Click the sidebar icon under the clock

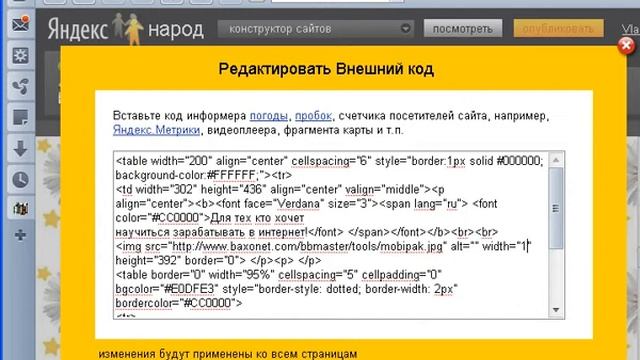[x=20, y=209]
